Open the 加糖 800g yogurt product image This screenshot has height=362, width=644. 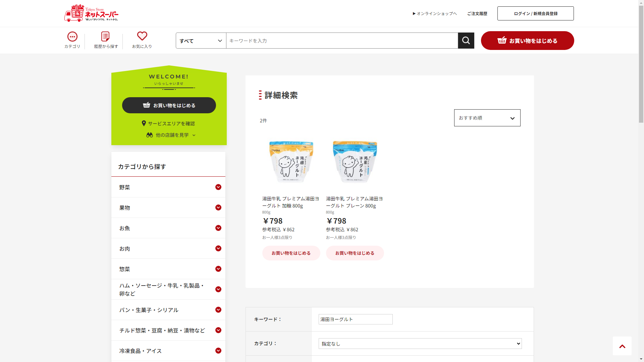[x=291, y=161]
